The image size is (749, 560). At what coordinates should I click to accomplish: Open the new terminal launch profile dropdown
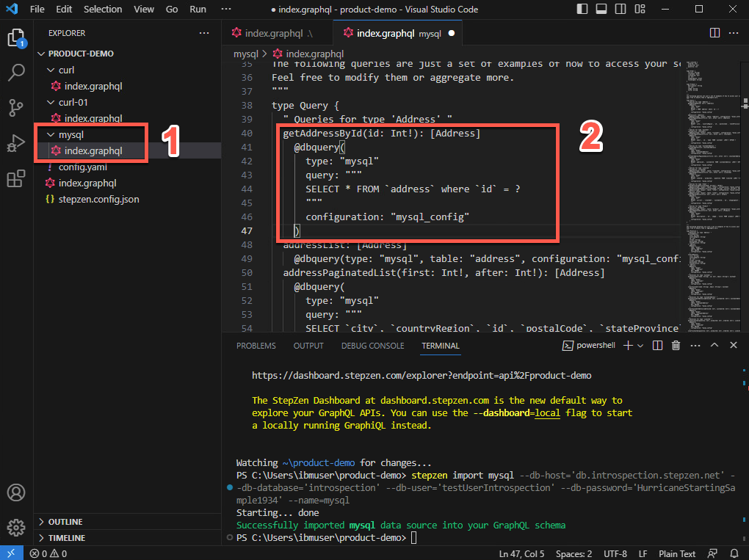click(640, 346)
